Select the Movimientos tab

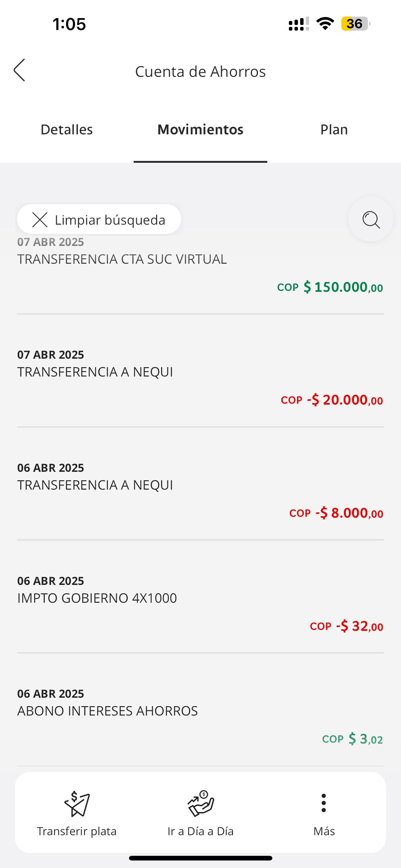click(200, 130)
